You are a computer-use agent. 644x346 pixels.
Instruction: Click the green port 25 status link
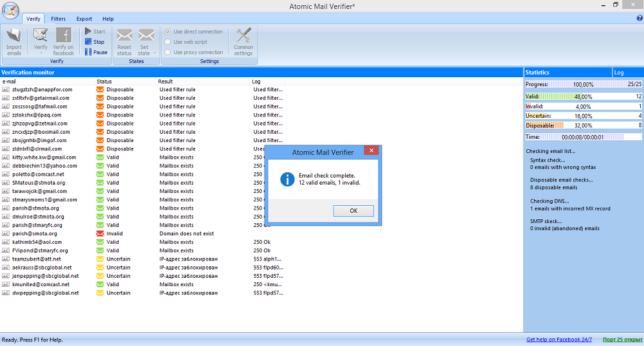pos(622,340)
